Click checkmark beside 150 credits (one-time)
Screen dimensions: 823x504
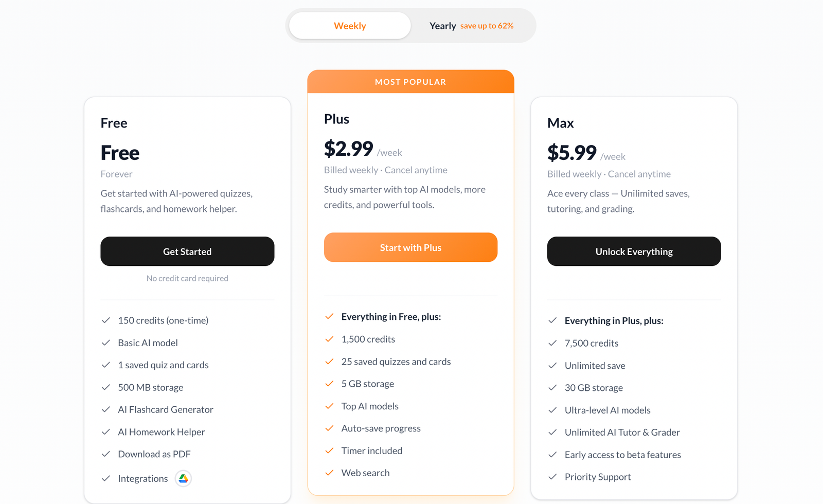pyautogui.click(x=106, y=320)
